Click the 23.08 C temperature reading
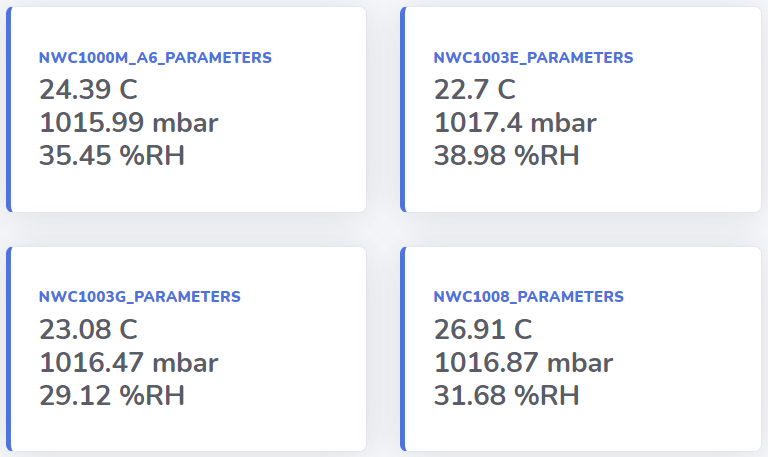 88,329
